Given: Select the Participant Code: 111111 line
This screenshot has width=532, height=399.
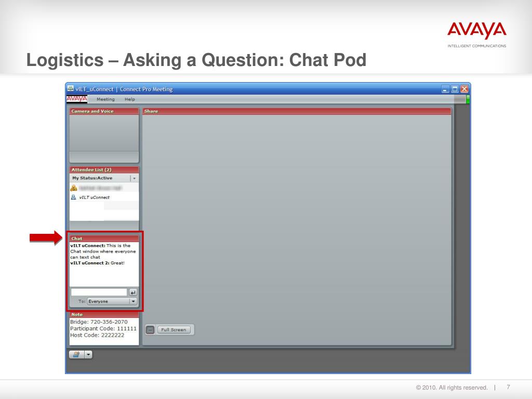Looking at the screenshot, I should (x=103, y=328).
